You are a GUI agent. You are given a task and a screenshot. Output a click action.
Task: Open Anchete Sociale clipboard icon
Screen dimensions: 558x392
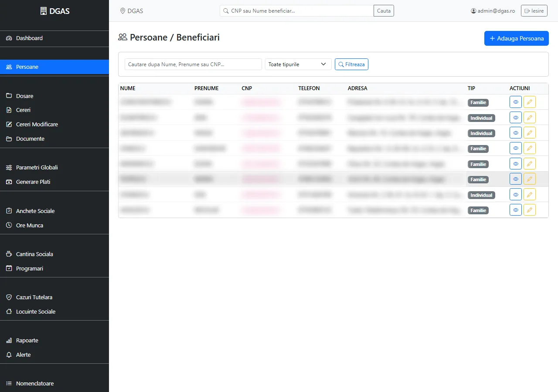pyautogui.click(x=9, y=211)
